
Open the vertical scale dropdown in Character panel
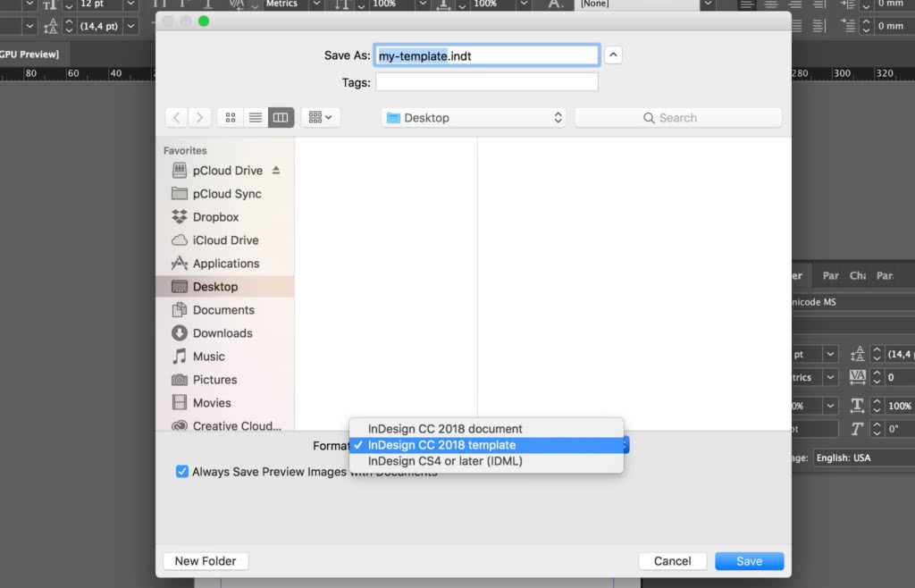pyautogui.click(x=830, y=406)
